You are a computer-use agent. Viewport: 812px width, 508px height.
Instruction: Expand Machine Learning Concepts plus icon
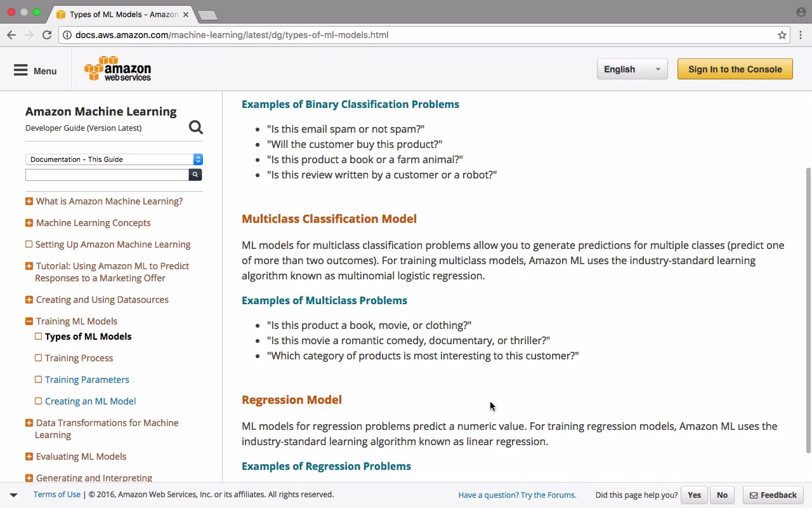click(x=29, y=223)
